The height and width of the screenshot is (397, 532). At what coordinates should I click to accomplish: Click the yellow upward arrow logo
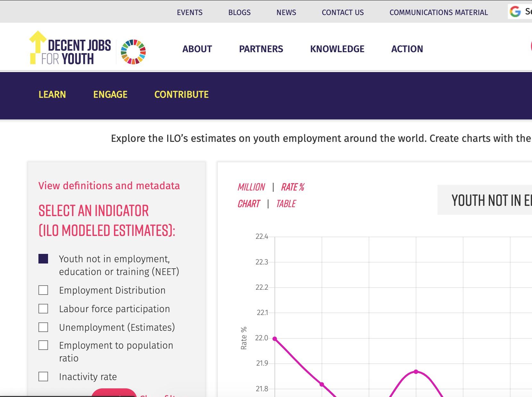tap(36, 47)
